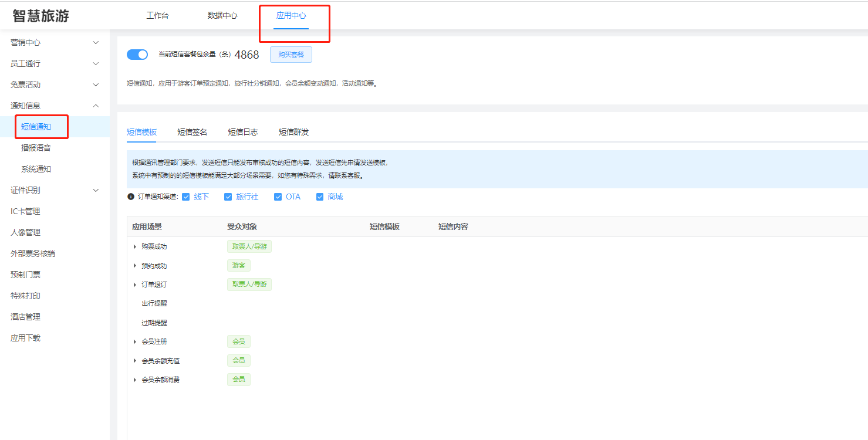Uncheck the 旅行社 channel checkbox
This screenshot has width=868, height=440.
pos(228,197)
